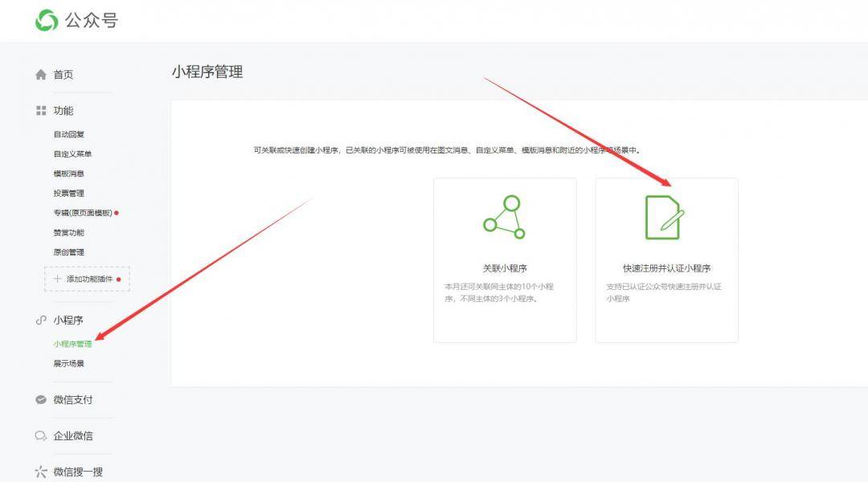
Task: Open 自定义菜单 in the sidebar
Action: click(72, 154)
